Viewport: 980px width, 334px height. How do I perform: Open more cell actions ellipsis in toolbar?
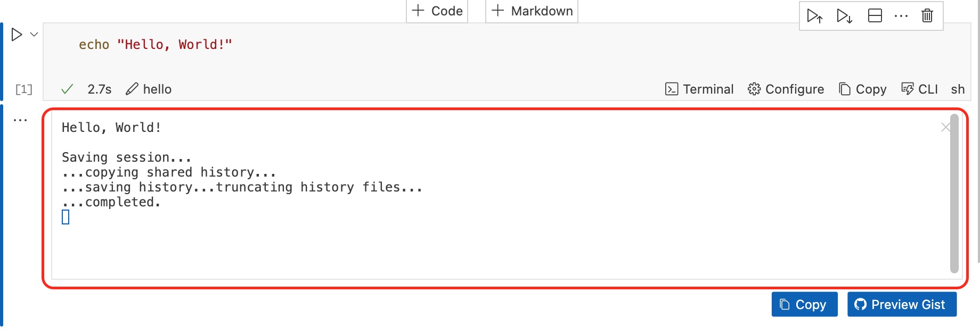point(901,16)
